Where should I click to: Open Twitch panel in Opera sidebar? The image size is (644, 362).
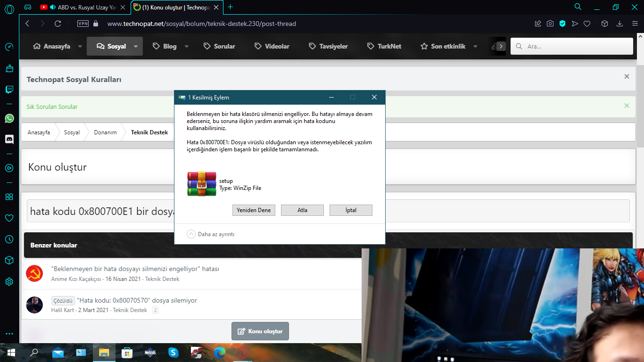click(9, 90)
